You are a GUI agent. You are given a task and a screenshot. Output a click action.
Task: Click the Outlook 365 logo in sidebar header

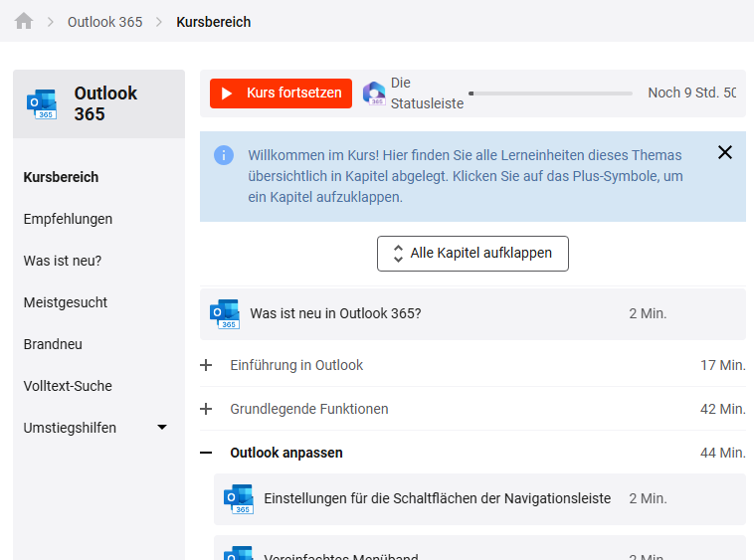42,103
